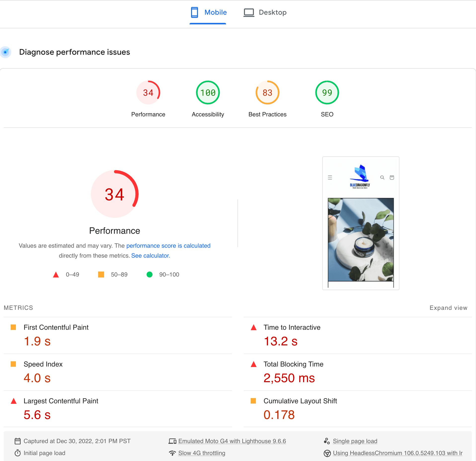Expand the Best Practices score section

(x=267, y=92)
